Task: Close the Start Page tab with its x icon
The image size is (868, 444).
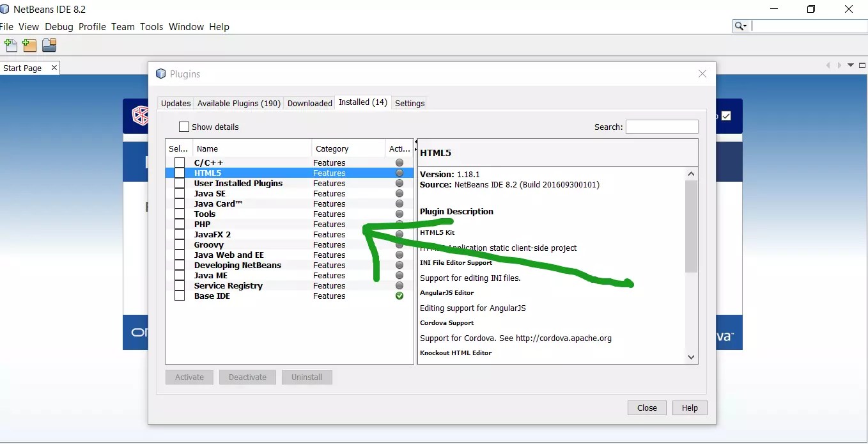Action: click(x=55, y=67)
